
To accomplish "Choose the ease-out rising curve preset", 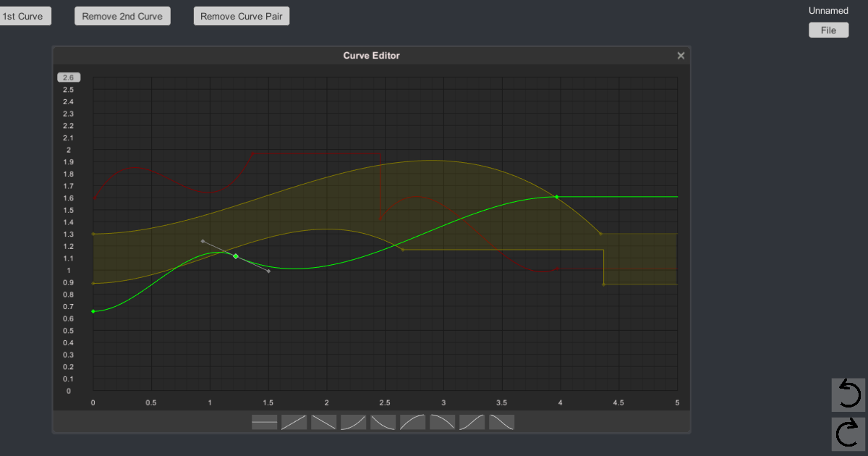I will (x=412, y=421).
